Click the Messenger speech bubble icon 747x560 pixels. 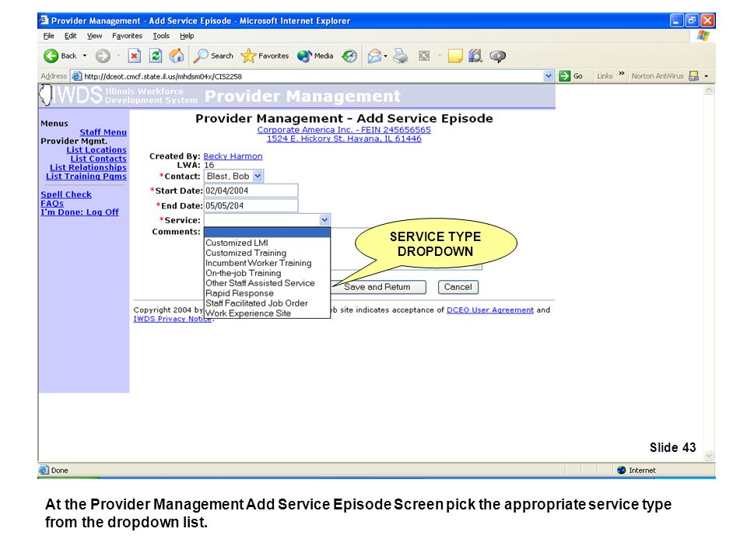498,56
